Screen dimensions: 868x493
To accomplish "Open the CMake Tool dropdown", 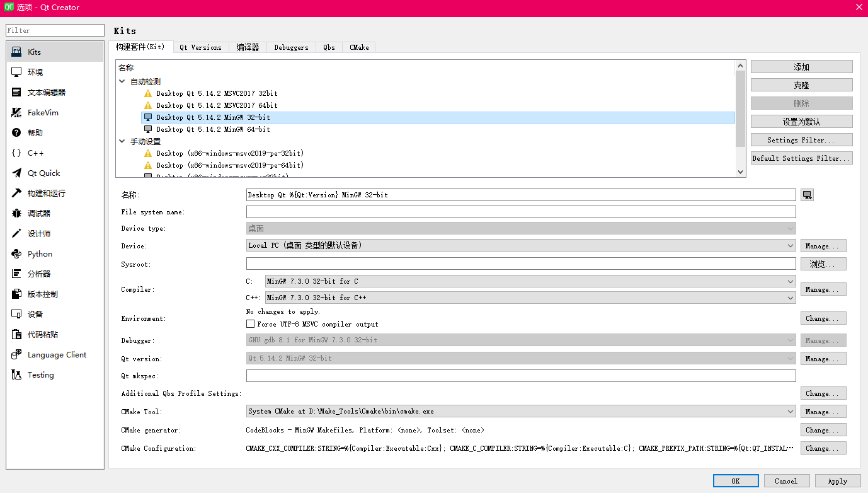I will tap(521, 411).
